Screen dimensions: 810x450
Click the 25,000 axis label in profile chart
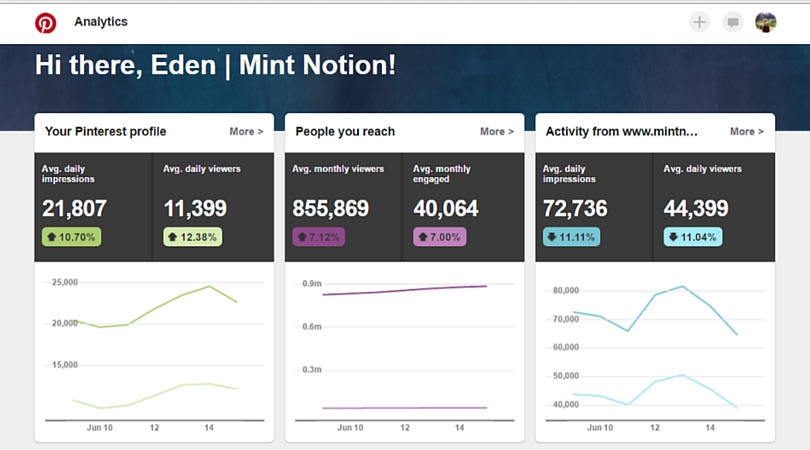coord(65,282)
